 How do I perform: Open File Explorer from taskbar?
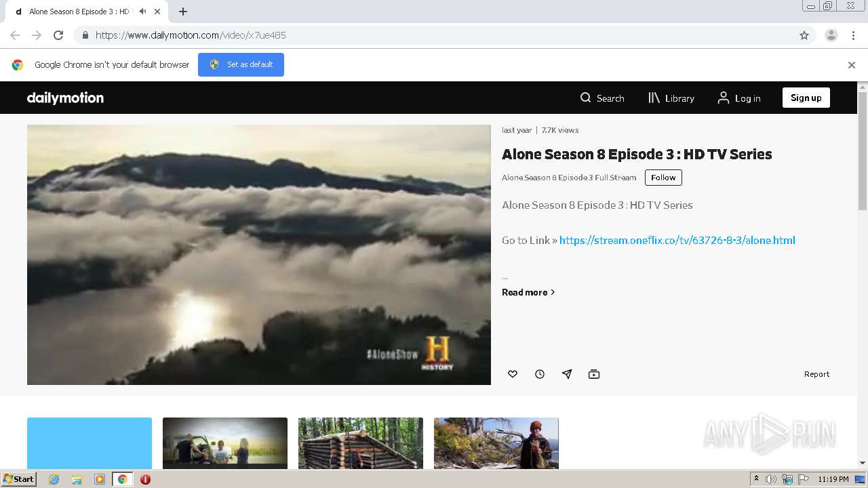tap(77, 479)
